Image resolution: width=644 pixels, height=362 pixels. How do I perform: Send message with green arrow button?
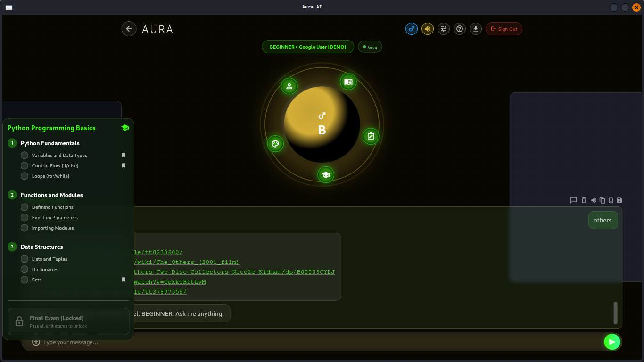612,342
